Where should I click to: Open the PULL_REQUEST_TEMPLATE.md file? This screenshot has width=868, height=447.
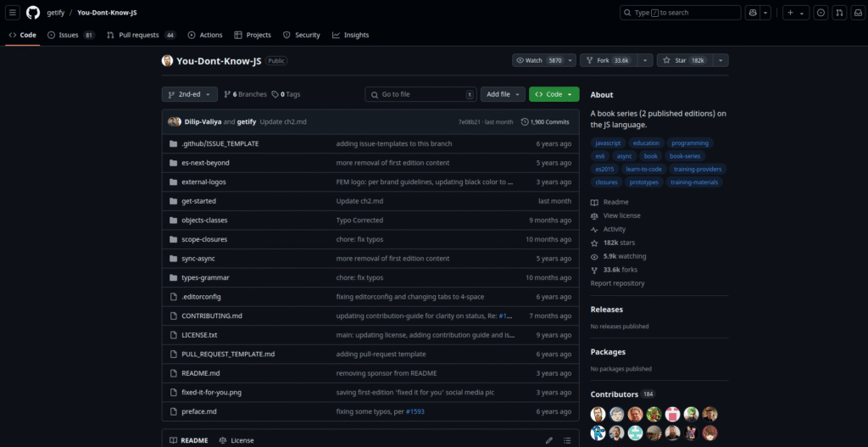[228, 354]
